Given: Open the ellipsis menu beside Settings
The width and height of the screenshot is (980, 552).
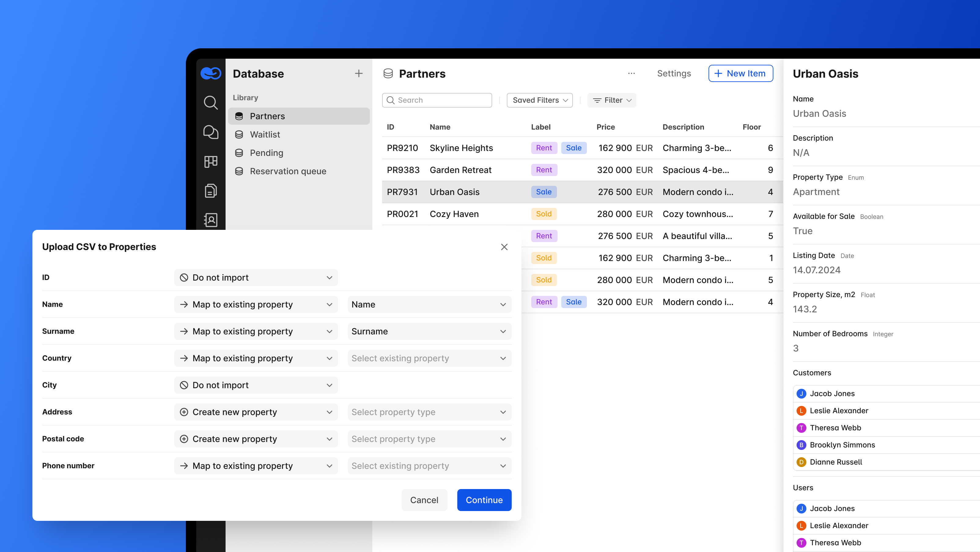Looking at the screenshot, I should point(631,73).
